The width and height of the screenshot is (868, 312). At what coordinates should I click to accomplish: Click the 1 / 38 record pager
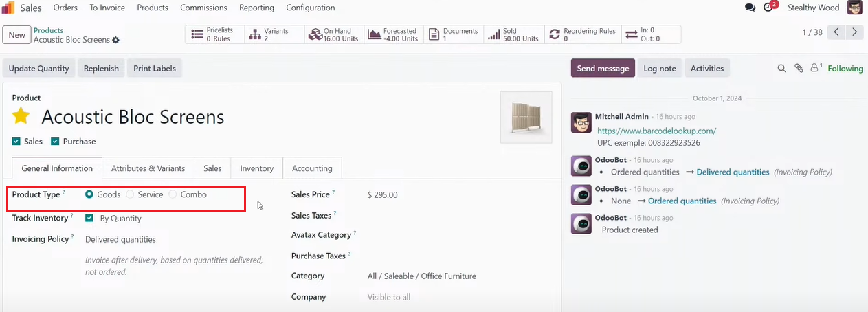812,32
